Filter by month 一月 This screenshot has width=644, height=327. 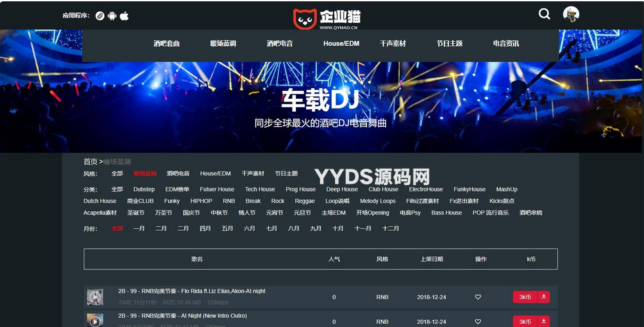[x=139, y=228]
